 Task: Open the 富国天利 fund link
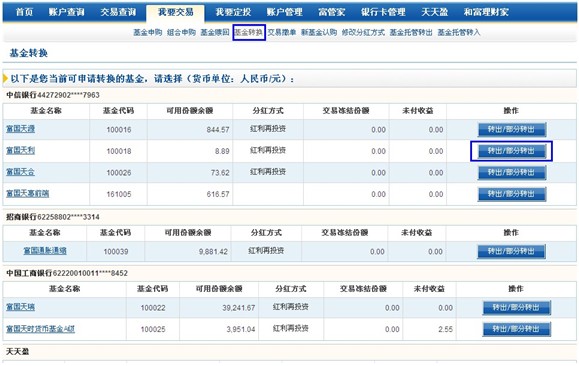(x=21, y=150)
